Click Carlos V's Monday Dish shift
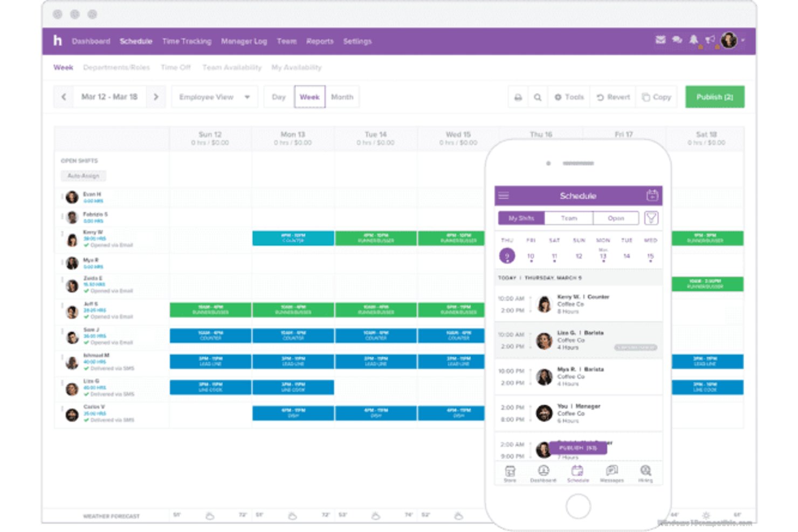The width and height of the screenshot is (798, 532). 293,413
